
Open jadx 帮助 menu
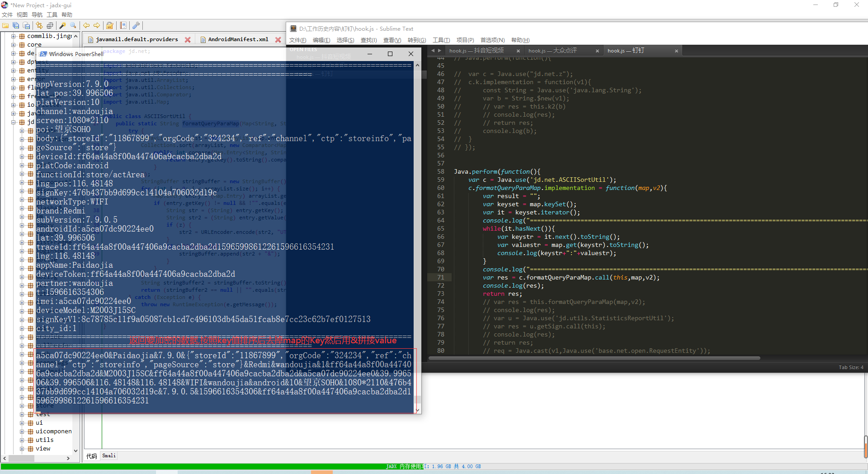tap(67, 15)
